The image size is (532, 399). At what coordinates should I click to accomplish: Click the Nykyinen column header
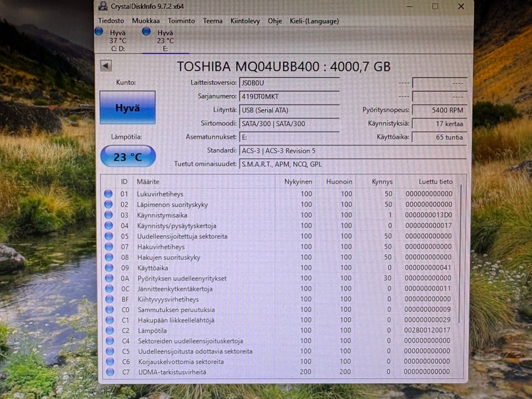pyautogui.click(x=295, y=182)
